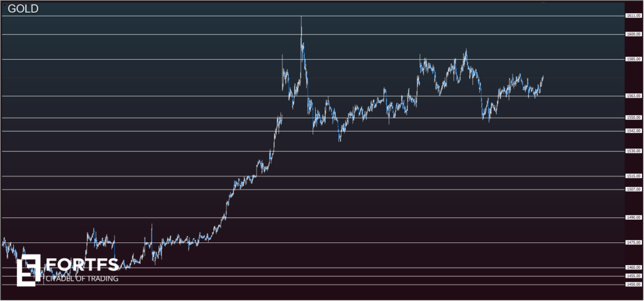Click the 1563.00 price axis label
The width and height of the screenshot is (644, 301).
(633, 96)
